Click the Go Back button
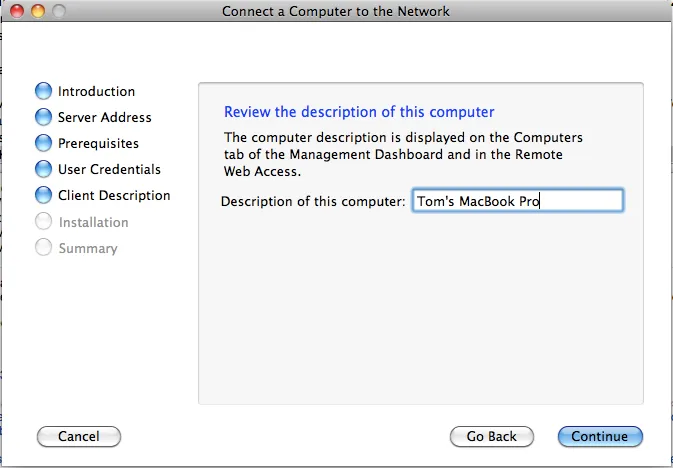The height and width of the screenshot is (468, 673). pos(492,436)
